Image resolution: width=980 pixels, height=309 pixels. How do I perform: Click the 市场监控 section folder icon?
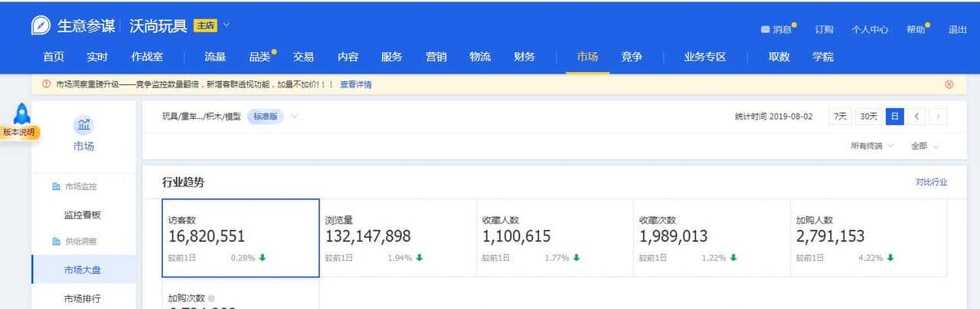tap(55, 186)
